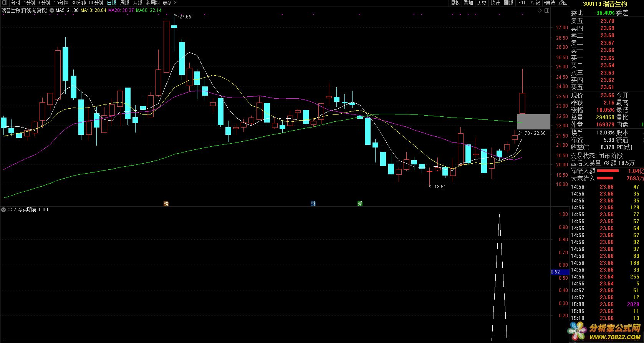644x343 pixels.
Task: Click the 卖五 price 23.70
Action: pos(608,21)
